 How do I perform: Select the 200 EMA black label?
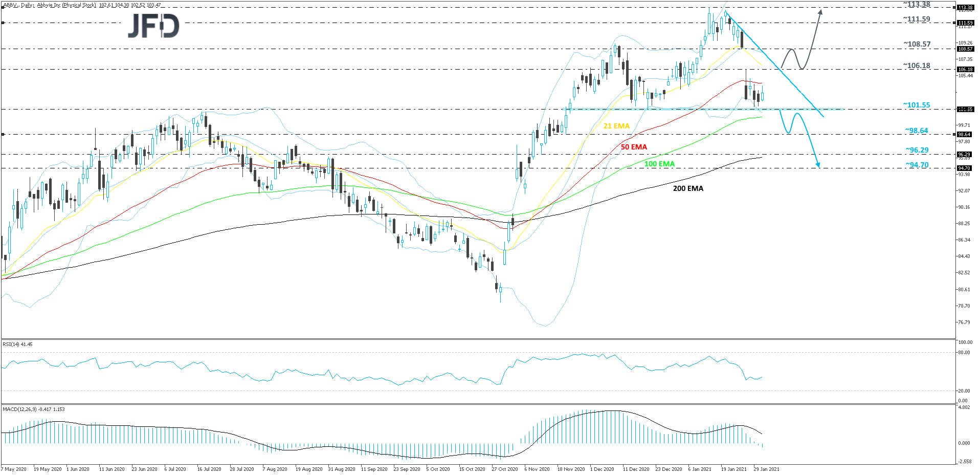(688, 188)
